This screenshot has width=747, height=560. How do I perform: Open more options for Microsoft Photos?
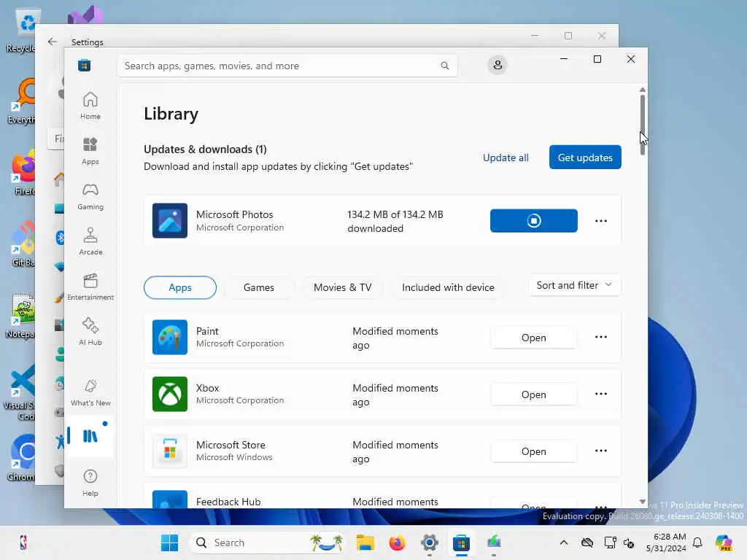(x=601, y=221)
